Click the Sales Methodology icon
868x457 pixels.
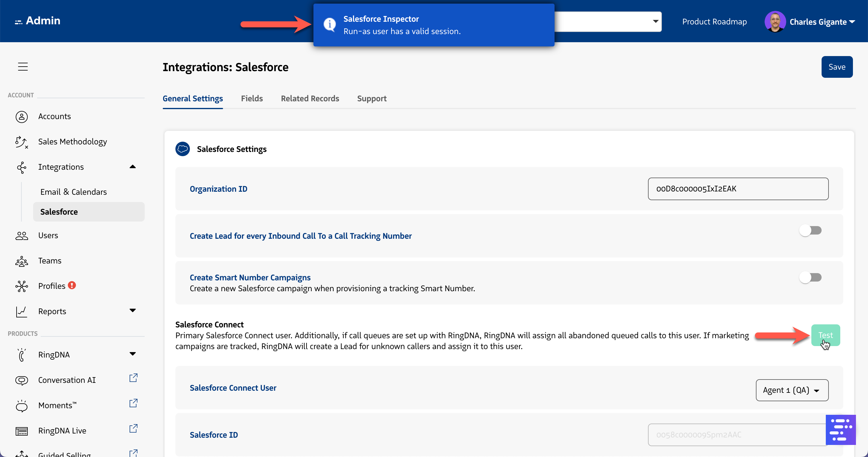(22, 142)
